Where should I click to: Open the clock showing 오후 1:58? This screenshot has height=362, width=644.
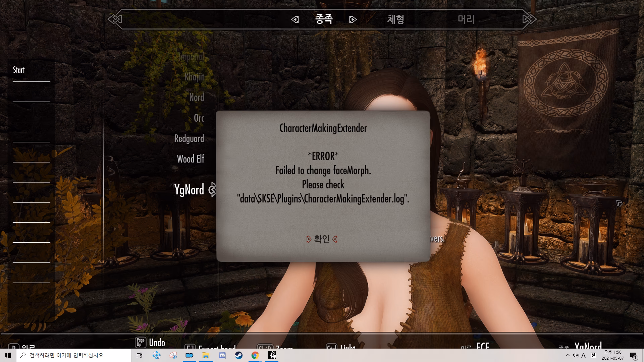pyautogui.click(x=612, y=355)
